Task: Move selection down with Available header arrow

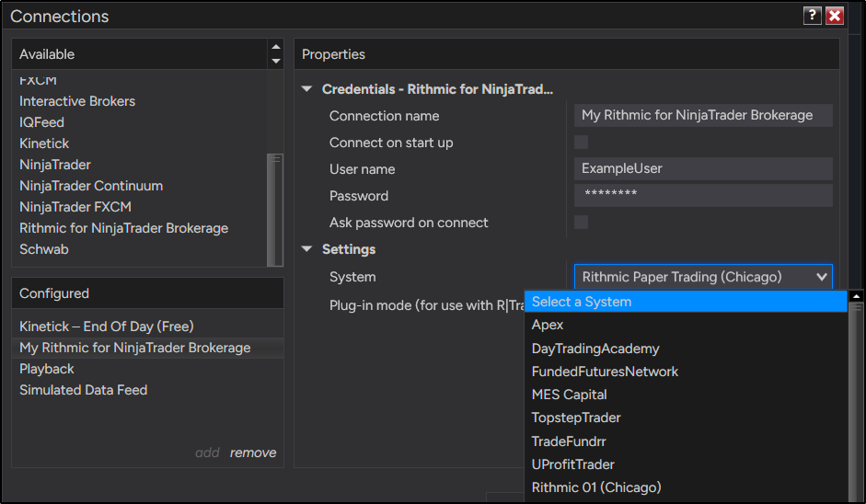Action: point(275,61)
